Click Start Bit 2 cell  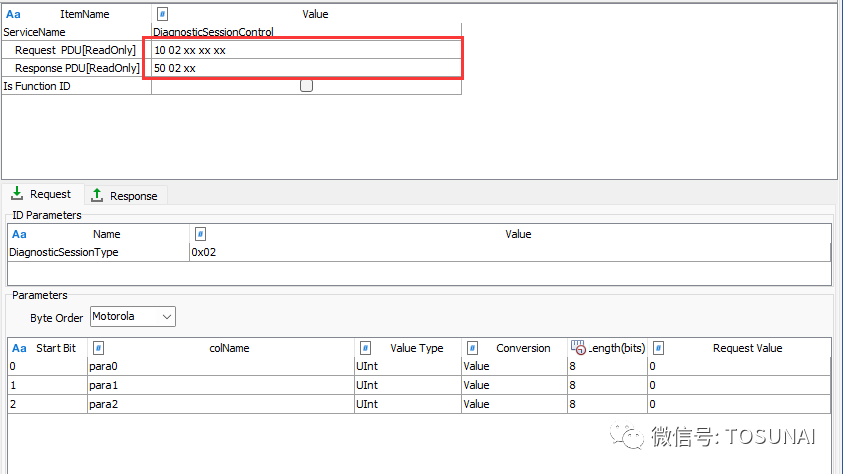(x=47, y=404)
